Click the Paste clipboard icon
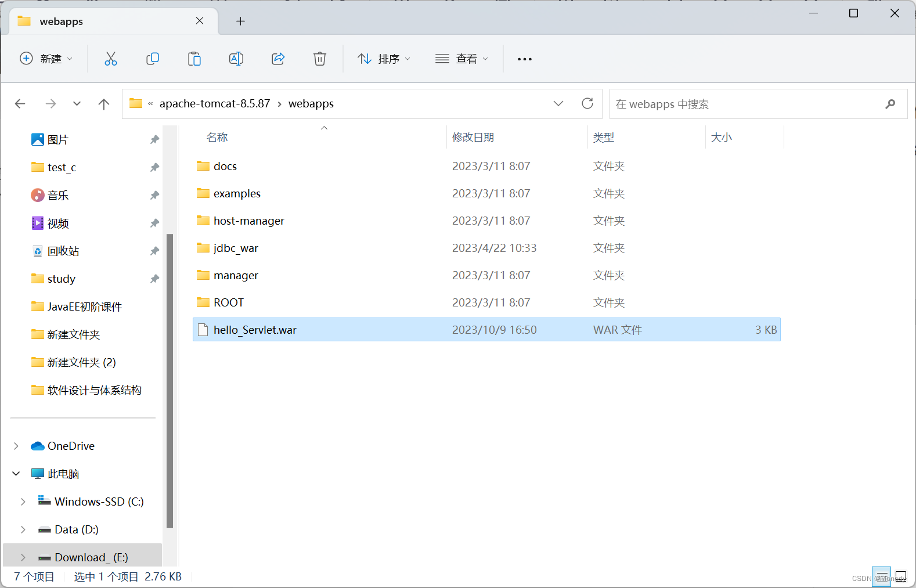The width and height of the screenshot is (916, 588). [194, 59]
